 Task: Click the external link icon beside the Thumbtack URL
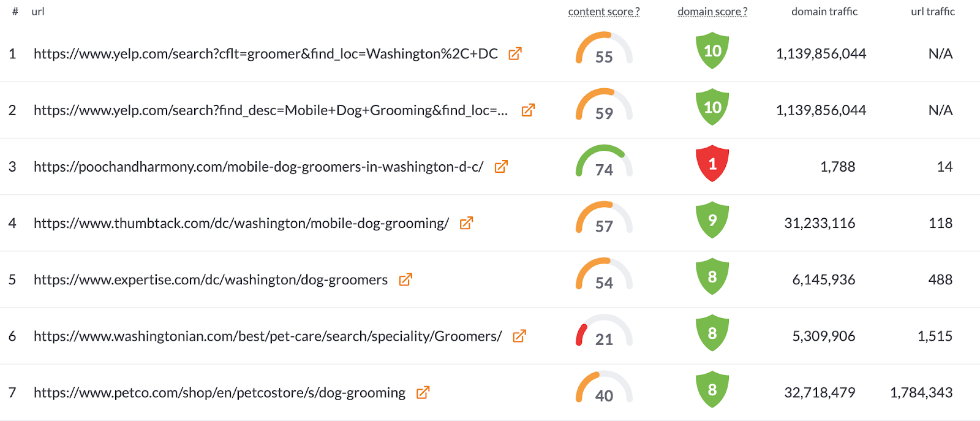[465, 223]
